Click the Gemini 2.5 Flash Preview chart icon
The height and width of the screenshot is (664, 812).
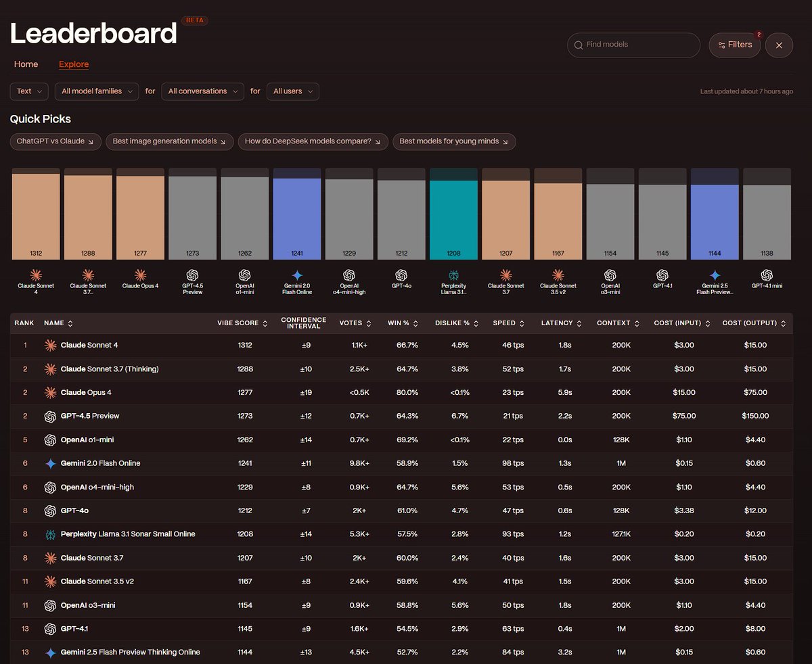(x=715, y=275)
